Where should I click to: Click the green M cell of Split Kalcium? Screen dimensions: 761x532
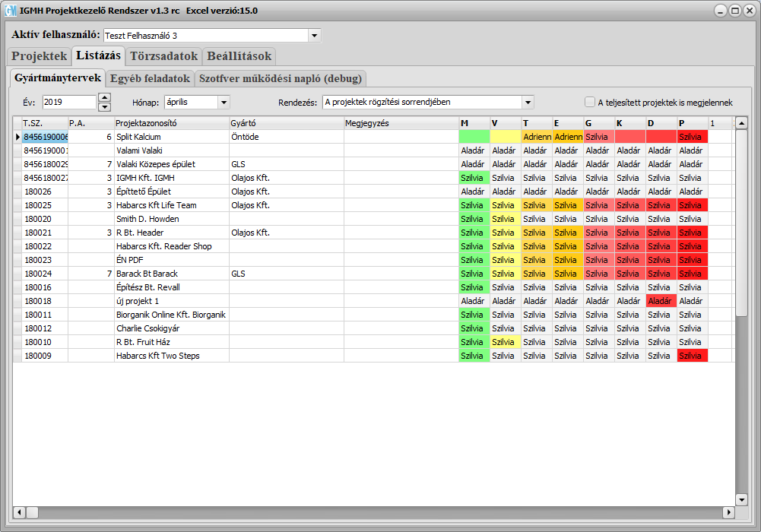[474, 137]
